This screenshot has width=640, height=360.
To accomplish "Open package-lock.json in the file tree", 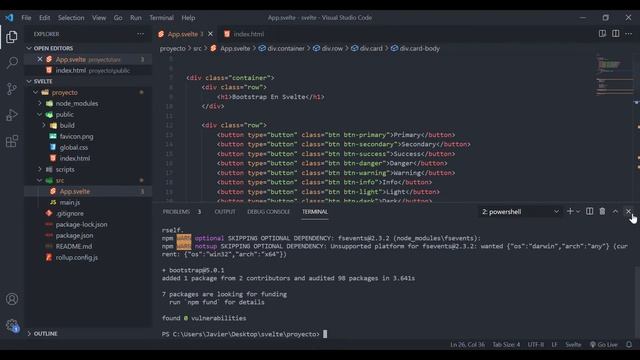I will click(81, 224).
